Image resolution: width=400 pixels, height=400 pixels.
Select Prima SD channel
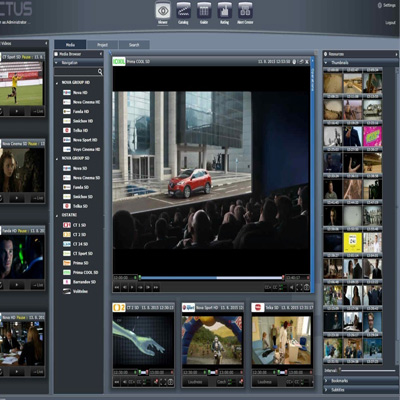(x=76, y=263)
